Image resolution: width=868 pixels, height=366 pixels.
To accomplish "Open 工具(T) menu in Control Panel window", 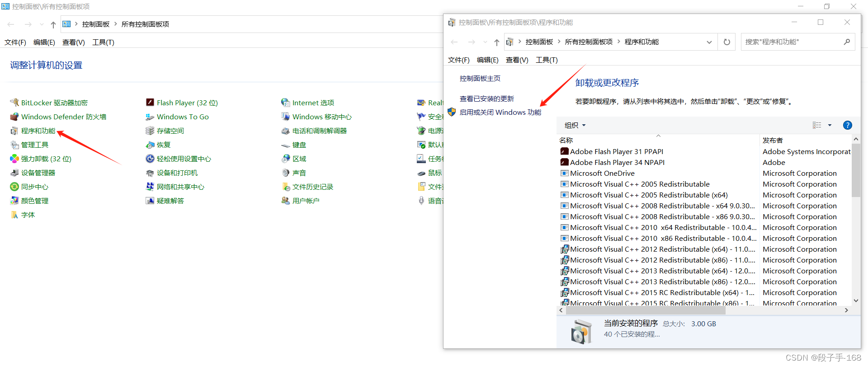I will coord(103,42).
